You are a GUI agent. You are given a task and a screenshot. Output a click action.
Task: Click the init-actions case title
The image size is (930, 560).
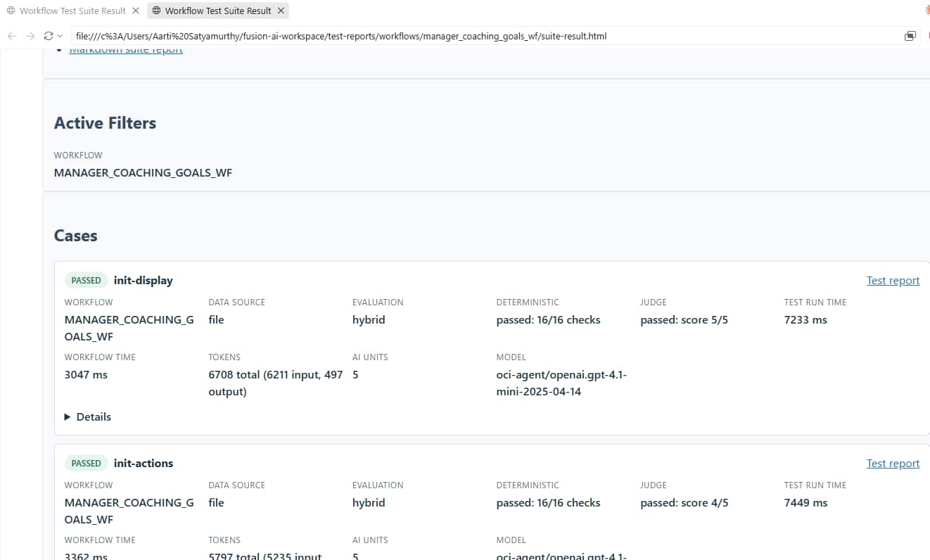coord(143,463)
